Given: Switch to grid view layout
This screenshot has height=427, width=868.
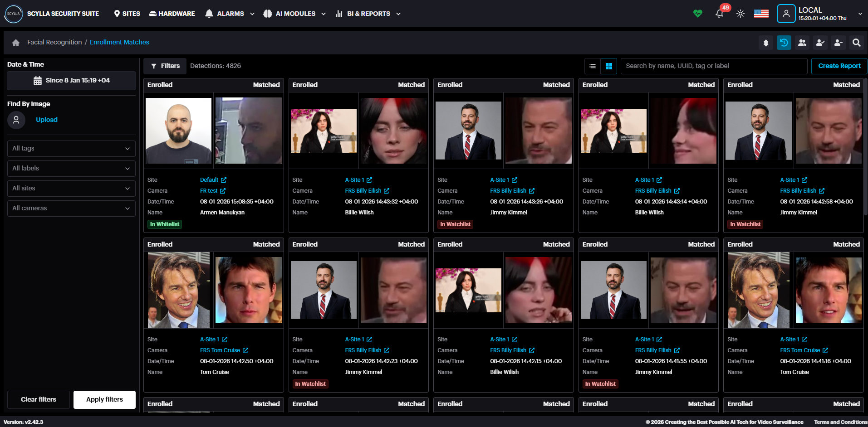Looking at the screenshot, I should [x=608, y=66].
